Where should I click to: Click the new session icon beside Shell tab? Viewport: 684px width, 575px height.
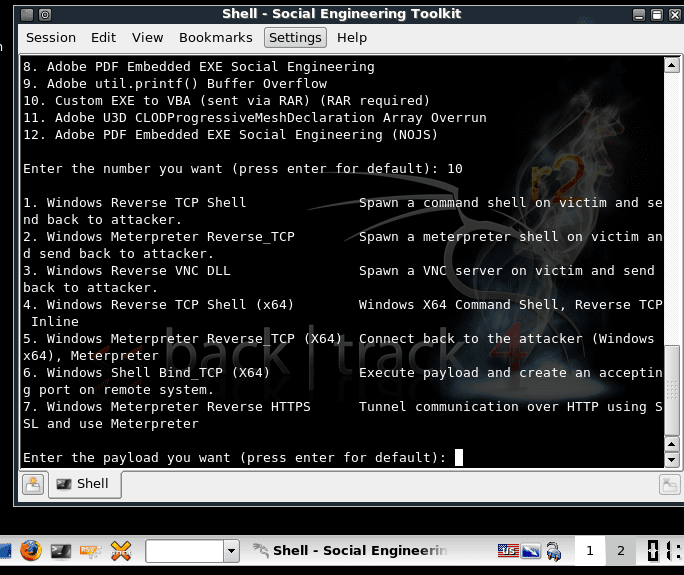(x=33, y=484)
